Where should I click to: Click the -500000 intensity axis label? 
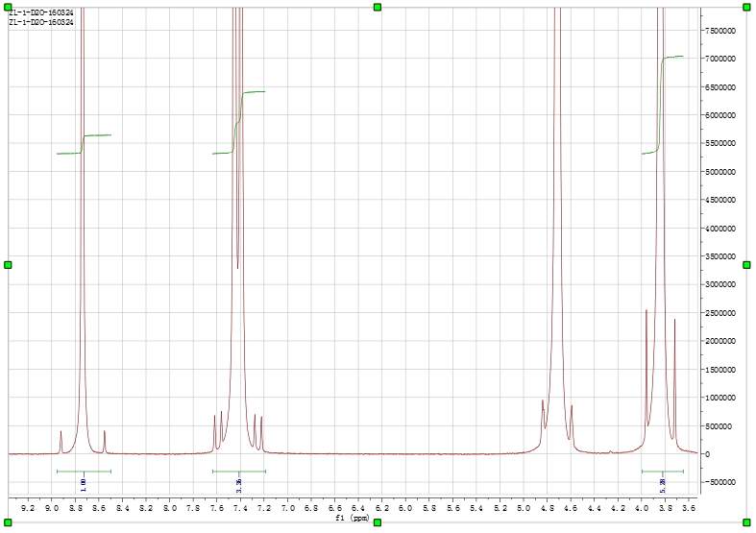pyautogui.click(x=720, y=482)
